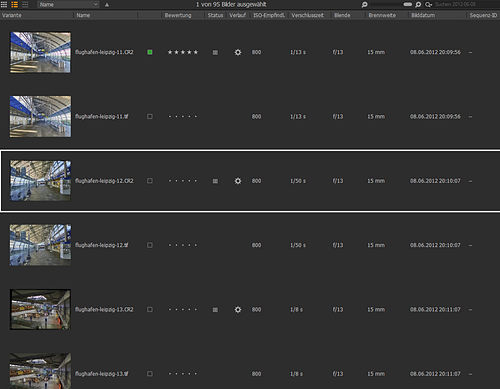This screenshot has width=500, height=389.
Task: Click file name flughafen-leipzig-11.CR2
Action: pyautogui.click(x=104, y=52)
